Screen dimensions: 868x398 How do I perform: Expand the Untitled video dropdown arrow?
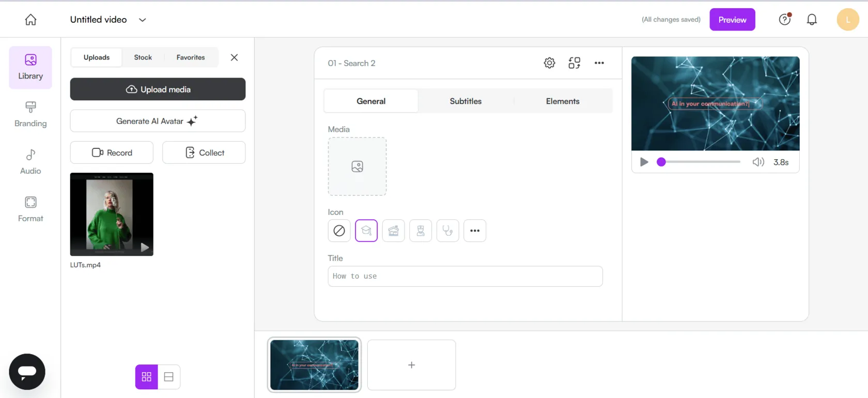[143, 20]
